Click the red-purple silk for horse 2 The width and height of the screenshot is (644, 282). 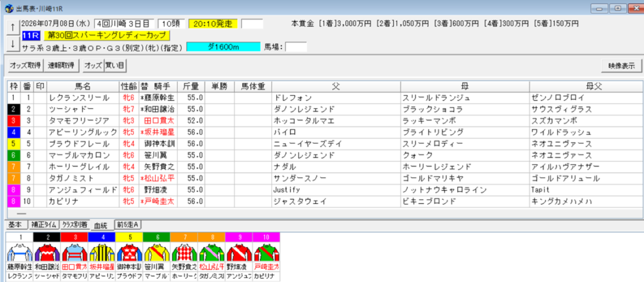(x=47, y=252)
